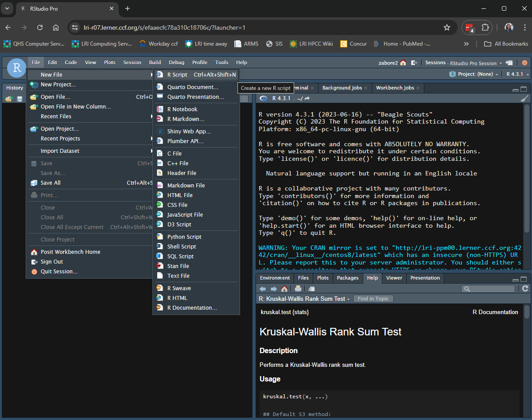Image resolution: width=532 pixels, height=420 pixels.
Task: Open the Project: (None) dropdown
Action: click(x=474, y=74)
